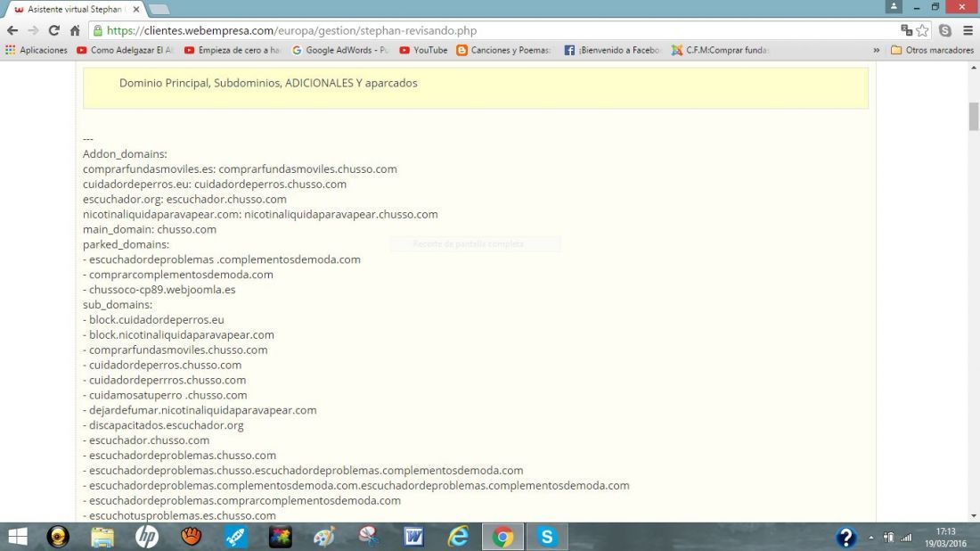Open Internet Explorer from the taskbar
Screen dimensions: 980x551
[x=458, y=537]
